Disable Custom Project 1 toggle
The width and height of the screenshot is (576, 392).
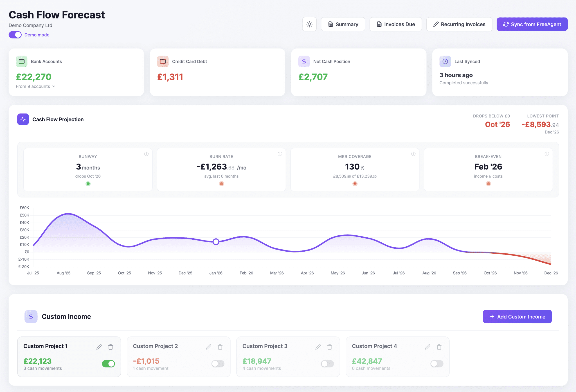108,363
